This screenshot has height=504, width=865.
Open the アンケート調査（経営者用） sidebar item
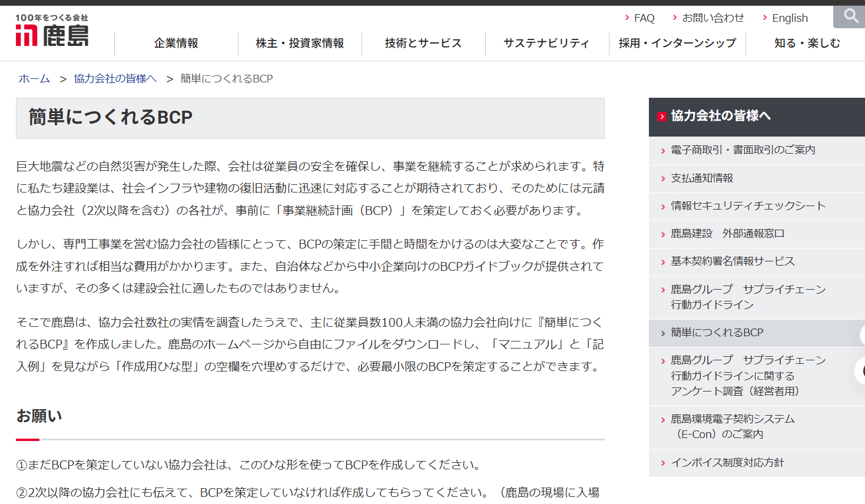[x=757, y=376]
